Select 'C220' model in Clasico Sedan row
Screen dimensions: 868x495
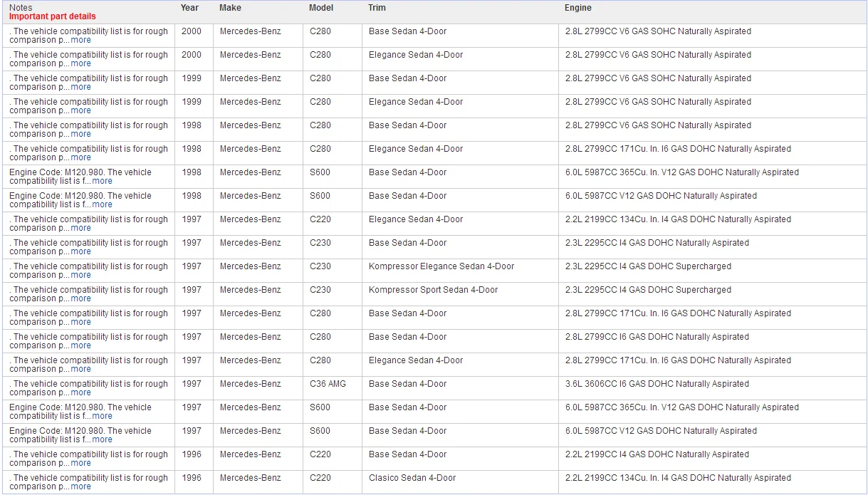(320, 478)
